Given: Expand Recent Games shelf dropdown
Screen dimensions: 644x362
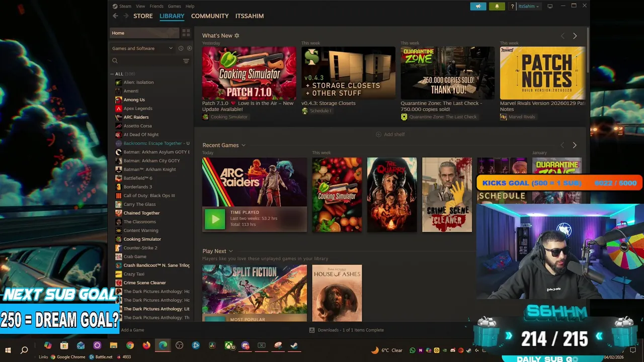Looking at the screenshot, I should pos(244,145).
